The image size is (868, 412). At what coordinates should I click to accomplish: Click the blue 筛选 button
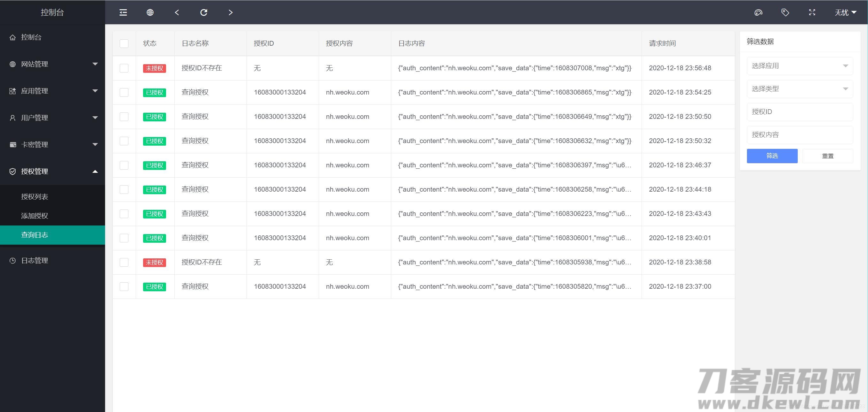tap(772, 156)
